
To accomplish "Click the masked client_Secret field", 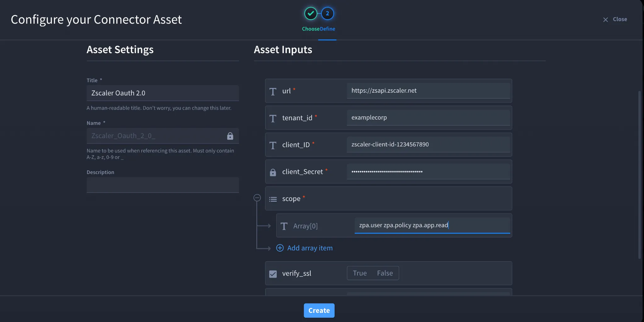I will 428,172.
